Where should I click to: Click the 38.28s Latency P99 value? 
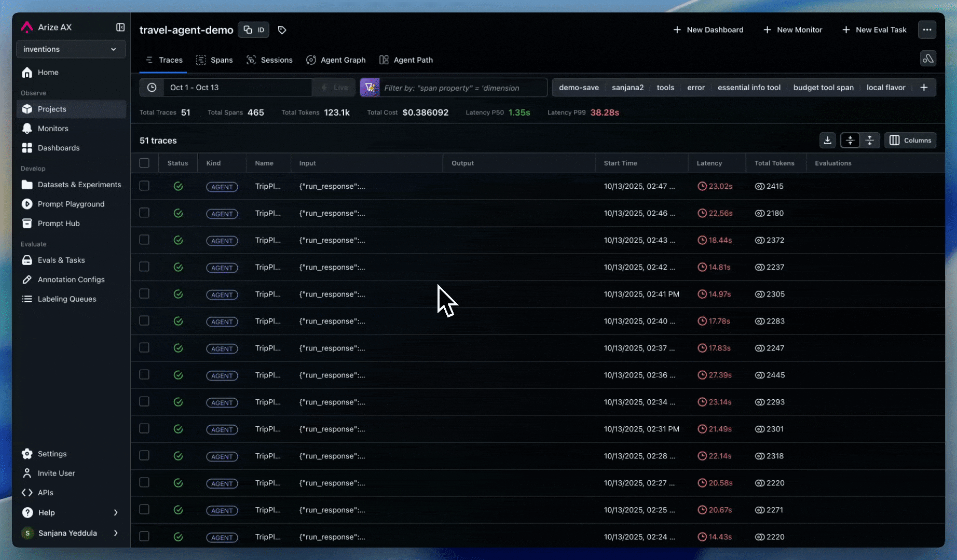[605, 113]
